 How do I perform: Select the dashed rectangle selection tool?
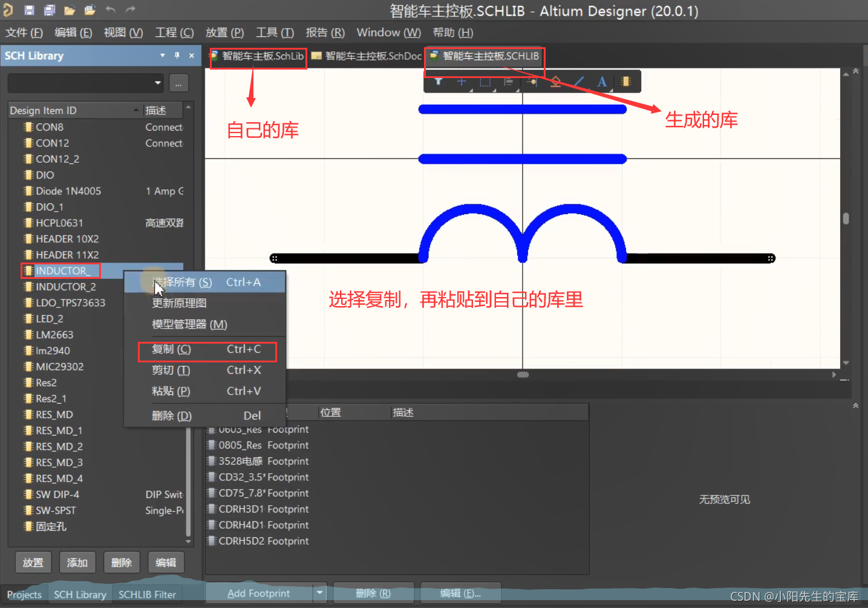(x=485, y=82)
